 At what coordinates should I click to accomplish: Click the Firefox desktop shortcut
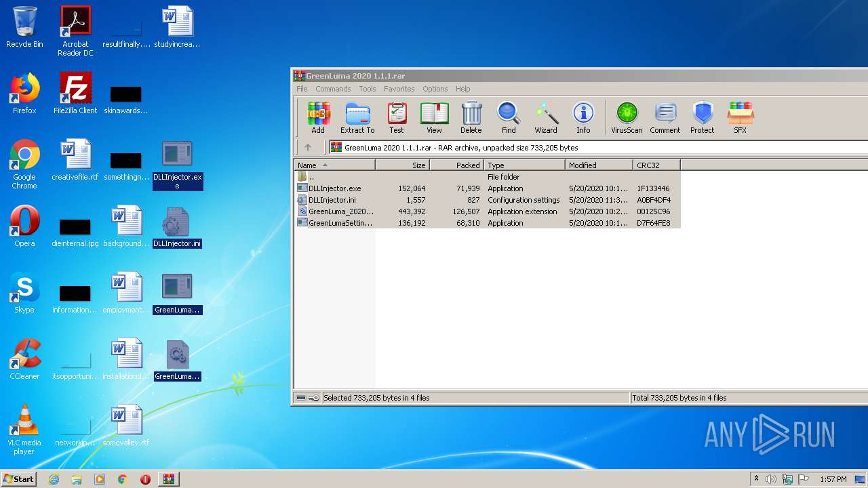24,94
